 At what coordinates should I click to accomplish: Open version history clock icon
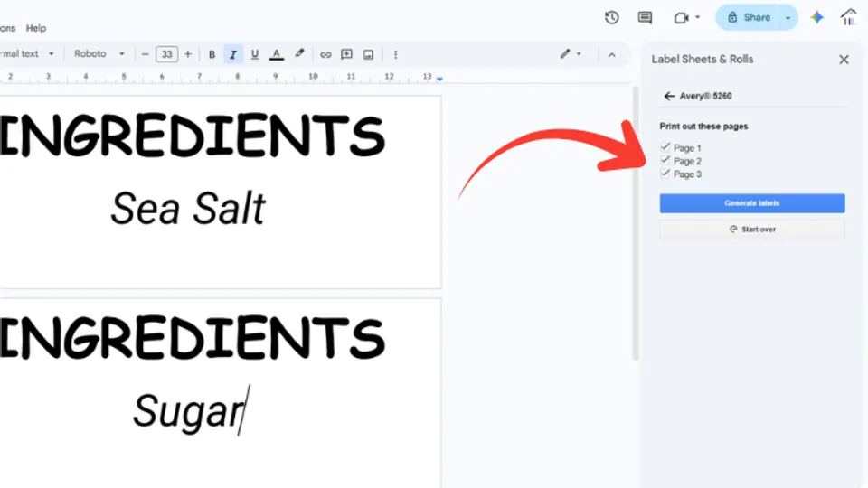coord(612,18)
